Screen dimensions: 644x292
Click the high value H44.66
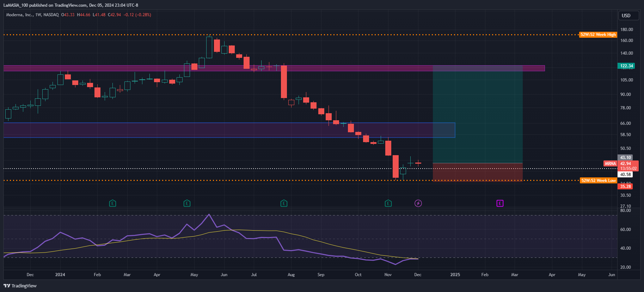point(84,15)
